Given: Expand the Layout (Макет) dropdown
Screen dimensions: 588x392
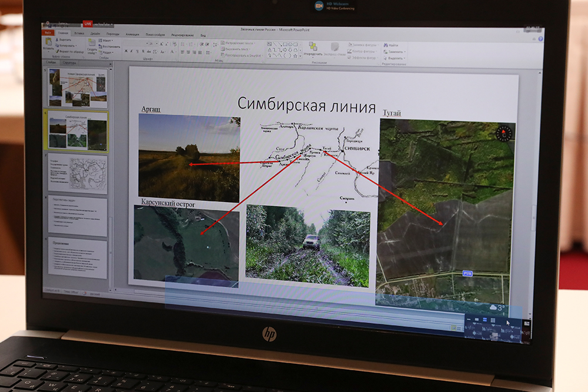Looking at the screenshot, I should coord(106,41).
